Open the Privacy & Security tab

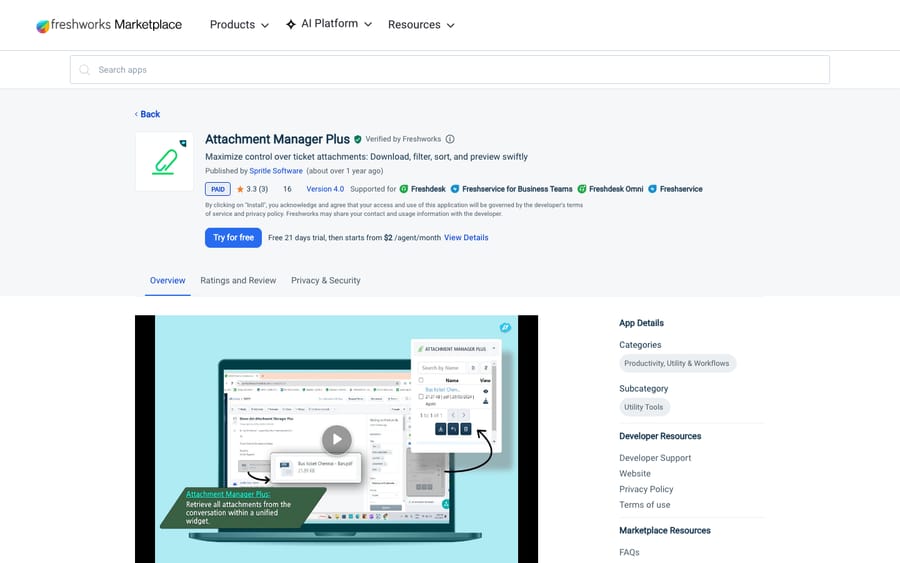click(325, 281)
